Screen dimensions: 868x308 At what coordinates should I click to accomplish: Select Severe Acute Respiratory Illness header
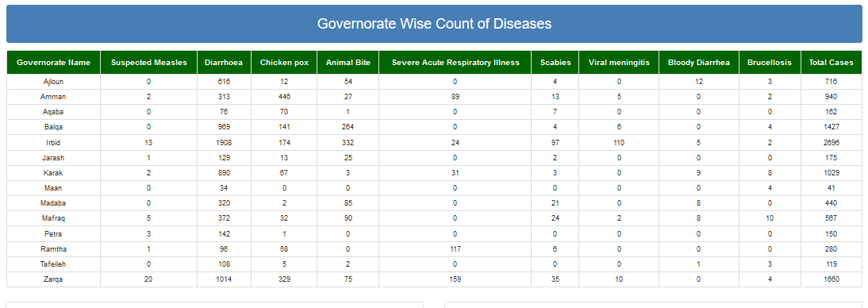pyautogui.click(x=455, y=63)
